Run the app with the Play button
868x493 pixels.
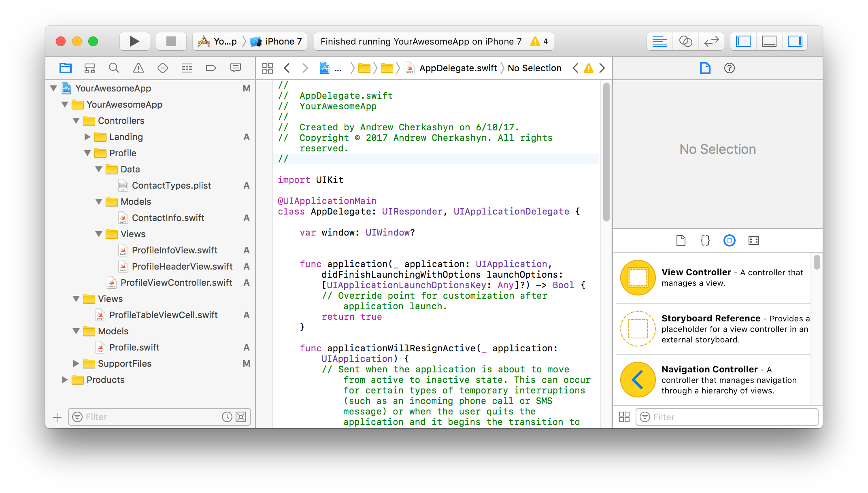click(134, 41)
